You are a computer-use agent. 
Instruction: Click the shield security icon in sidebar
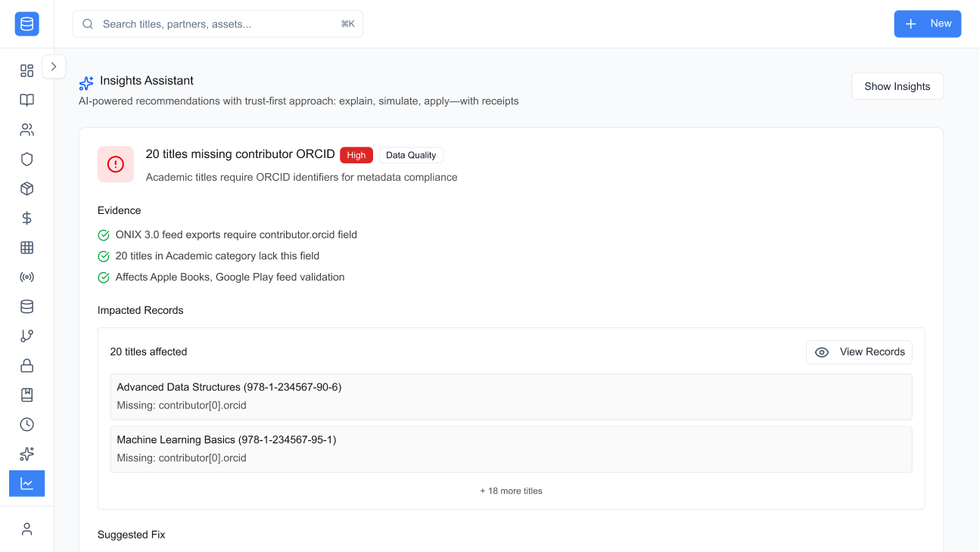point(26,159)
